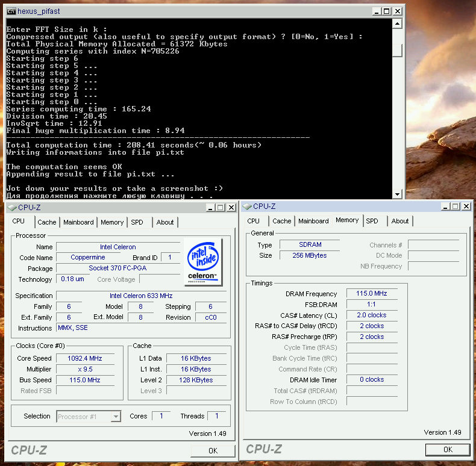Click the right CPU-Z window title icon
The height and width of the screenshot is (466, 476).
pyautogui.click(x=247, y=207)
